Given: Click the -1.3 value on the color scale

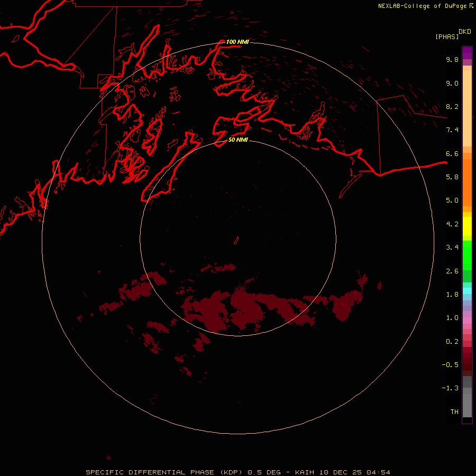Looking at the screenshot, I should (x=450, y=388).
